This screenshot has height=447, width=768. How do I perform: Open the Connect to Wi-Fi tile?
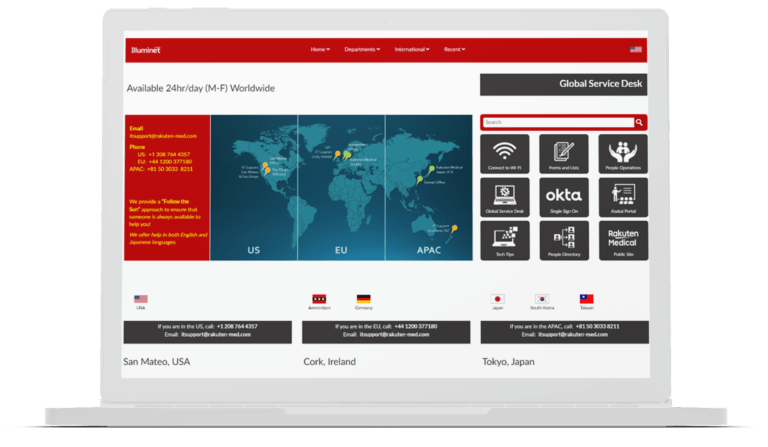tap(504, 154)
